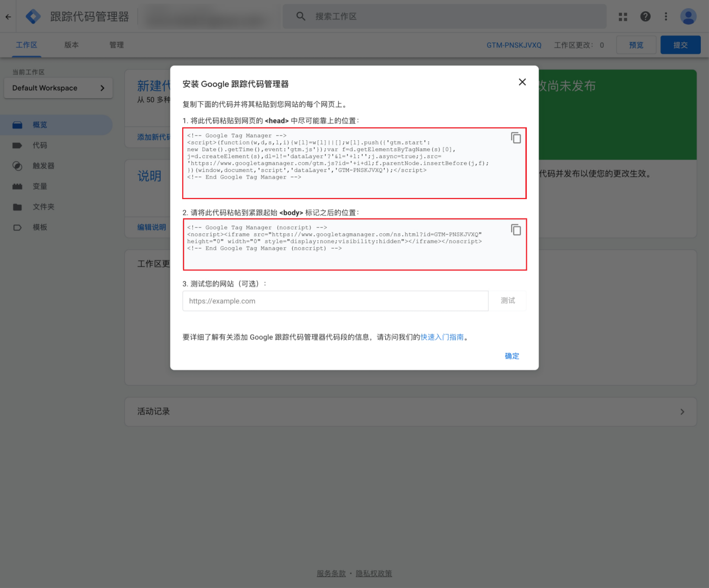This screenshot has width=709, height=588.
Task: Select 触发器 in the sidebar
Action: pos(43,166)
